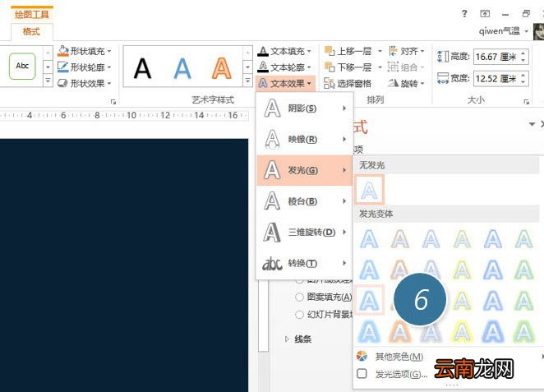
Task: Launch WordArt Styles (艺术字样式) dialog launcher
Action: pyautogui.click(x=113, y=102)
